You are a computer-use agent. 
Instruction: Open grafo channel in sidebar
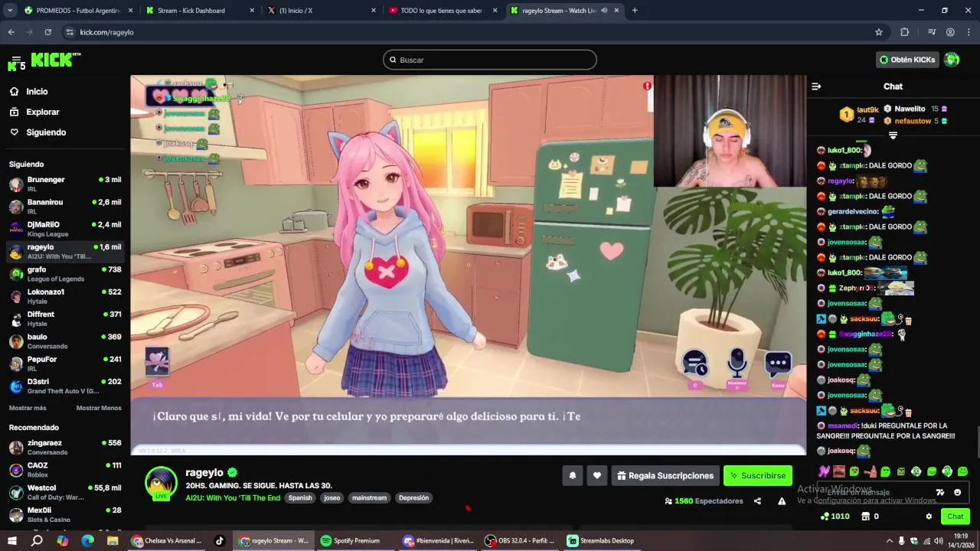point(65,273)
